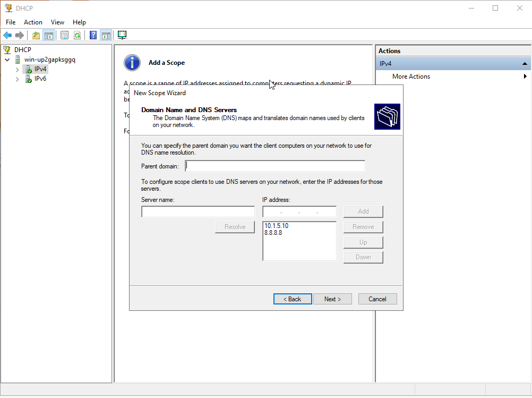Screen dimensions: 532x398
Task: Expand the IPv6 tree node
Action: point(17,79)
